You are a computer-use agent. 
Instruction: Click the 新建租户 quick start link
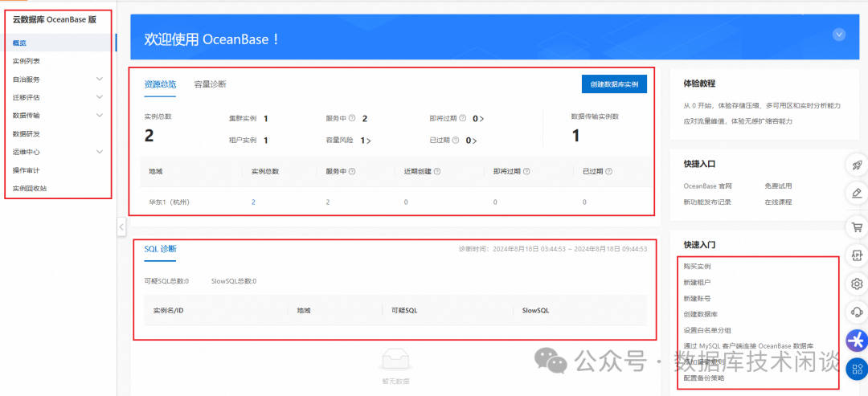pos(698,282)
